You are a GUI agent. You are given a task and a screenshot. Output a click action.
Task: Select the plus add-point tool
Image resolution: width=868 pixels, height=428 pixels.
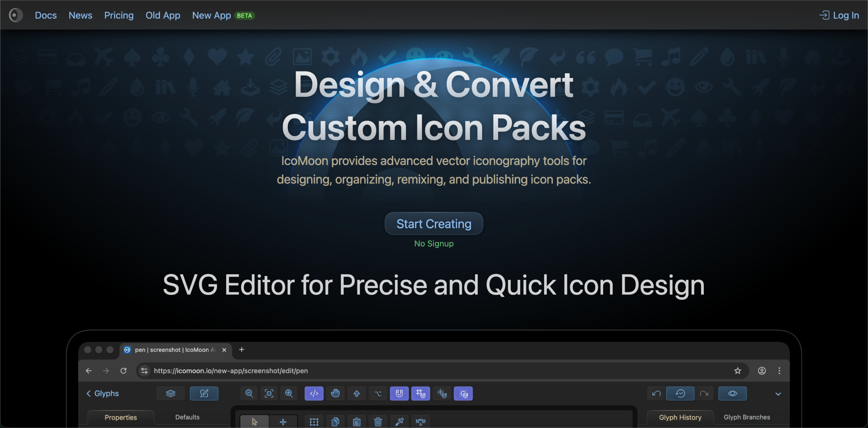click(x=283, y=422)
